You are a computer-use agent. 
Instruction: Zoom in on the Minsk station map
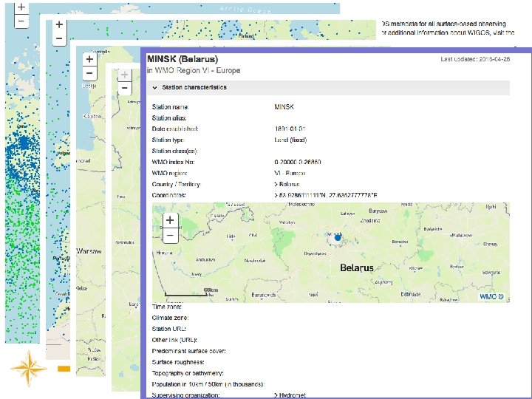pos(171,220)
